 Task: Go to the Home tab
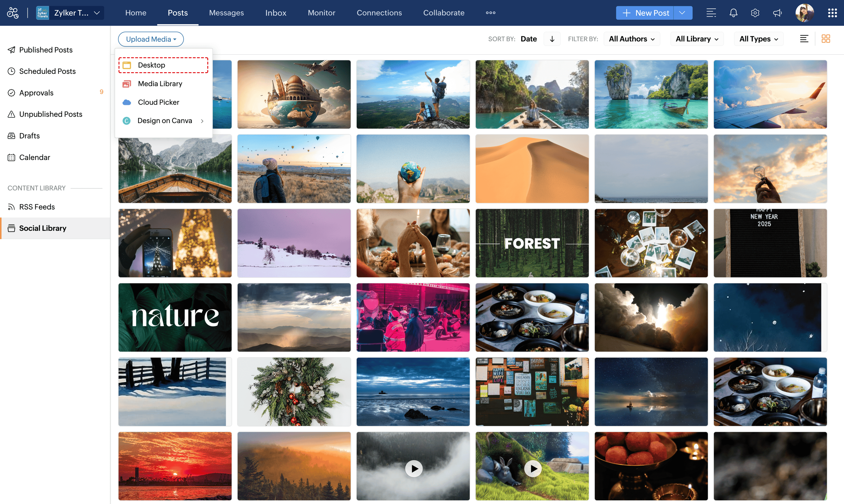[x=136, y=13]
